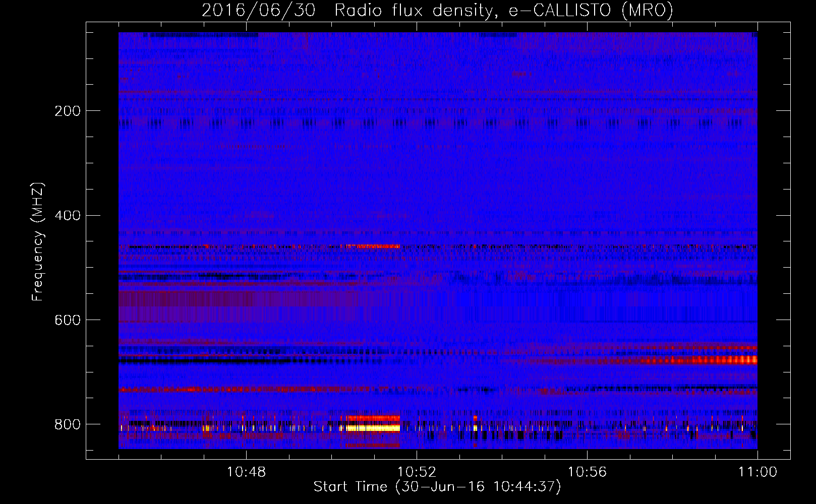Image resolution: width=816 pixels, height=504 pixels.
Task: Click the 400 MHz frequency tick label
Action: pyautogui.click(x=68, y=216)
